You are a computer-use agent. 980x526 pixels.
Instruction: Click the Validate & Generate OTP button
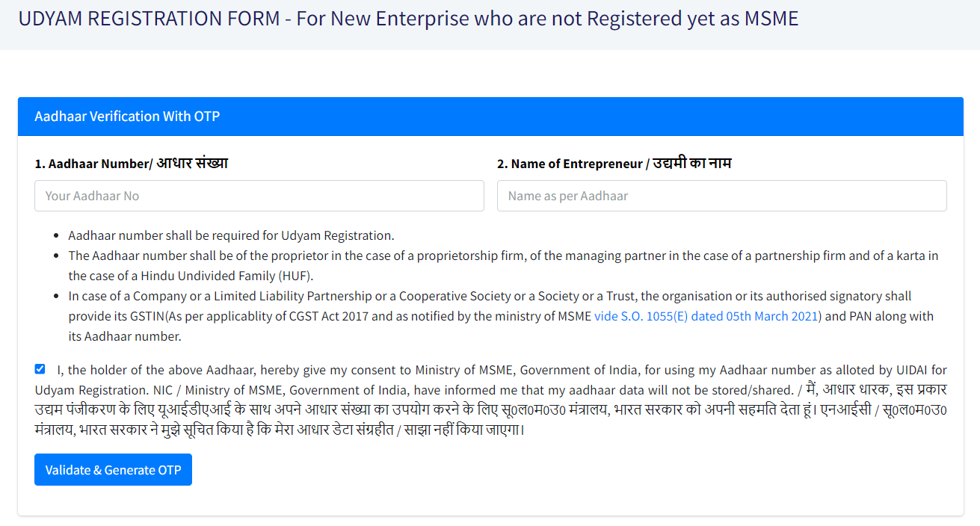(x=113, y=469)
